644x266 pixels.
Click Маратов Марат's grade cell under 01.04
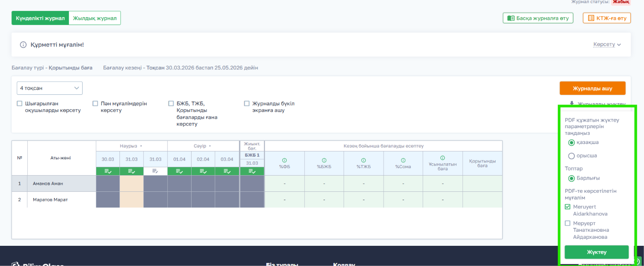click(x=179, y=200)
